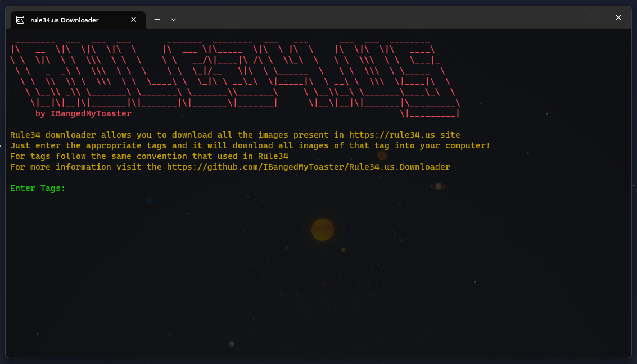Click the 'Rule34 downloader allows you' description line
Screen dimensions: 637x364
[234, 134]
